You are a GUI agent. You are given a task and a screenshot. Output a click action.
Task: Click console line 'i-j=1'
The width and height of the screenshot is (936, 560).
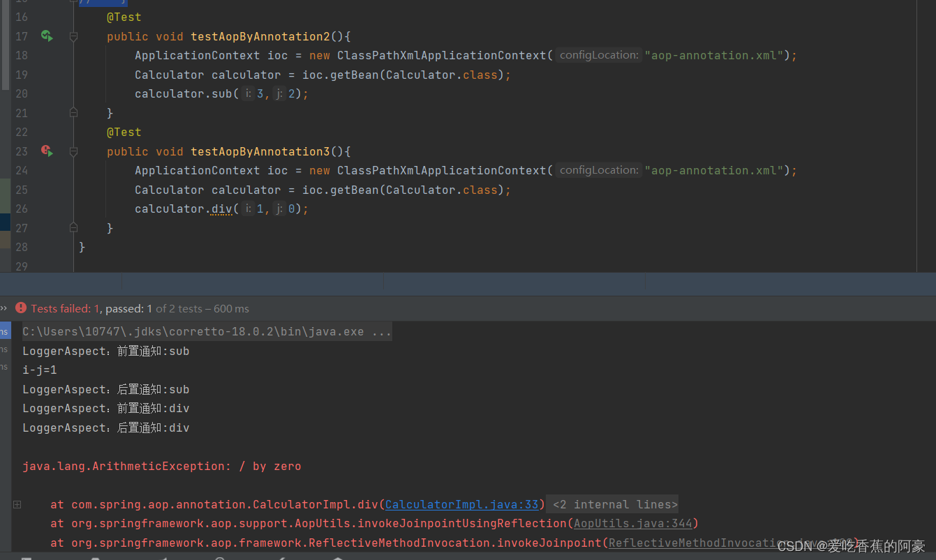click(40, 370)
